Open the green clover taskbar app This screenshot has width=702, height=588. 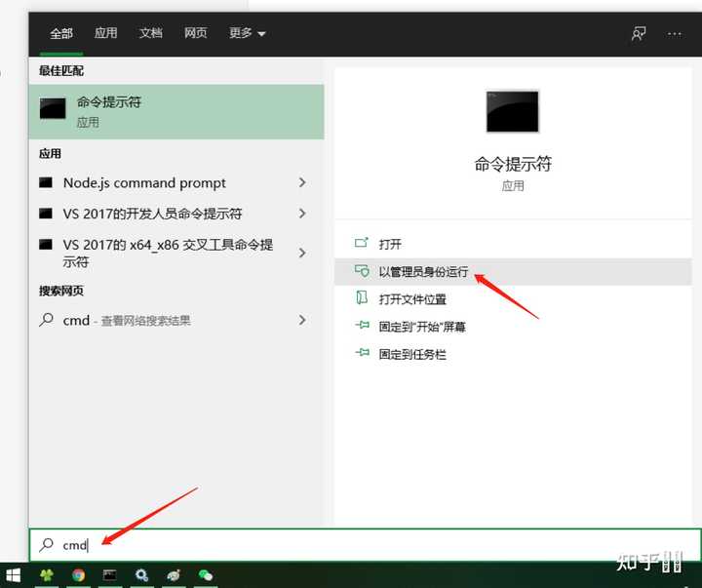pos(47,575)
